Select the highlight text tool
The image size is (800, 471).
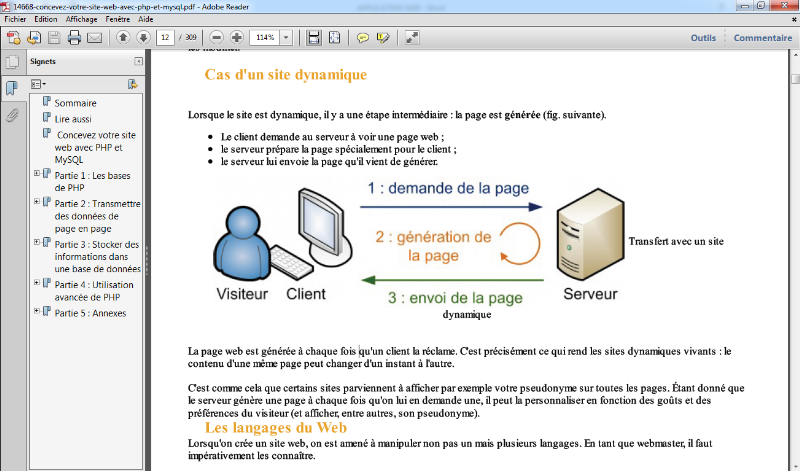383,38
